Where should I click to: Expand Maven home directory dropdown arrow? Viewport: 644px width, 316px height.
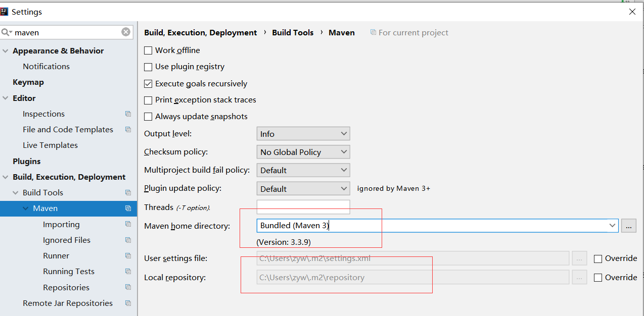(x=613, y=226)
